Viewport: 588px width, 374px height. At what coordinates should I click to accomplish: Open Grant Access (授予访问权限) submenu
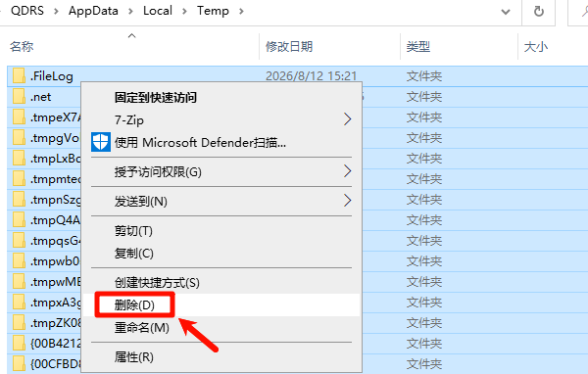tap(221, 171)
